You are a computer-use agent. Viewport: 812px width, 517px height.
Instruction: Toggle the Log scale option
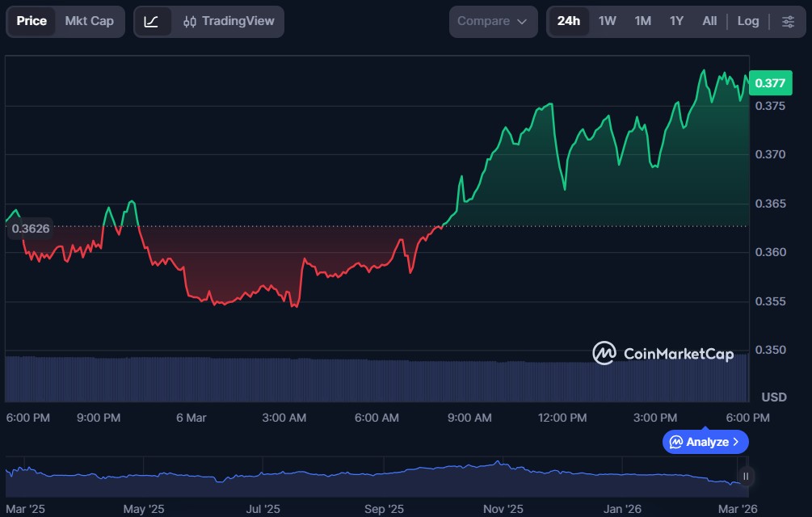point(747,22)
